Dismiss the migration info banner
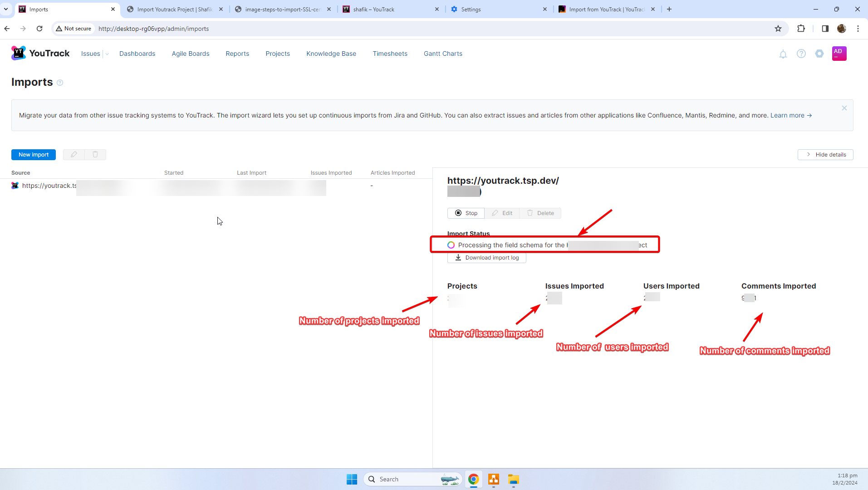 tap(844, 108)
